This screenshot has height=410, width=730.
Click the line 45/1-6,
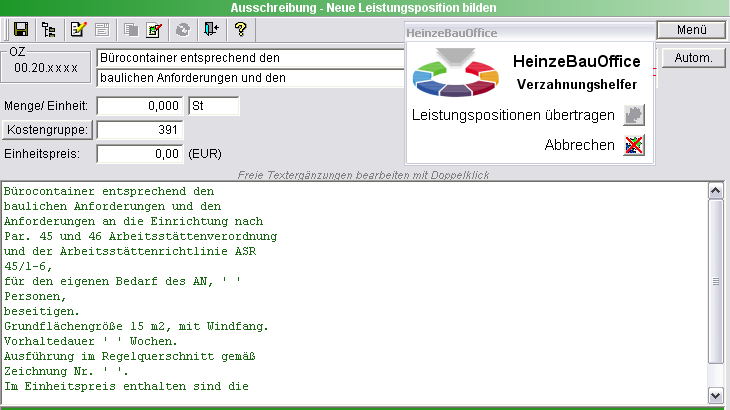[x=28, y=266]
